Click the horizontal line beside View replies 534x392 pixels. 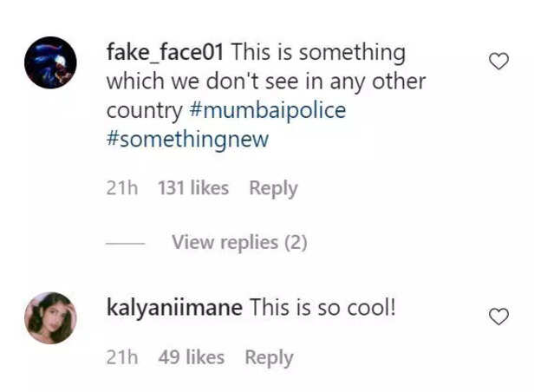click(125, 244)
